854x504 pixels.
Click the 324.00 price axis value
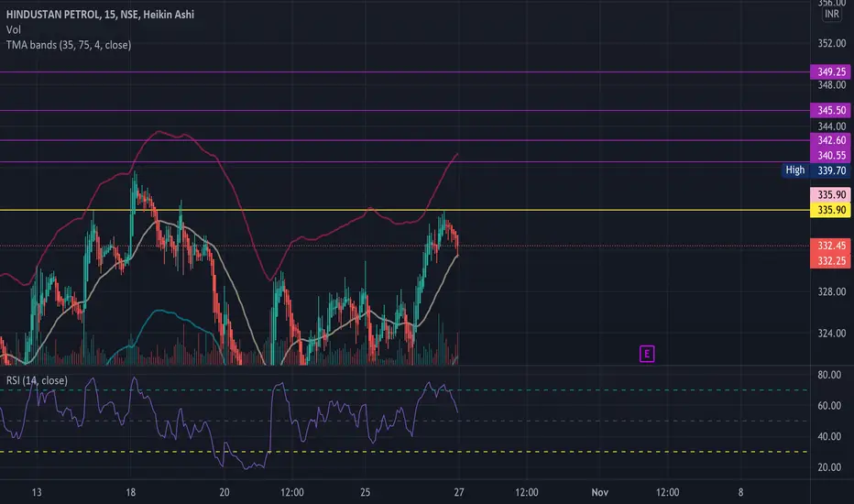point(832,334)
